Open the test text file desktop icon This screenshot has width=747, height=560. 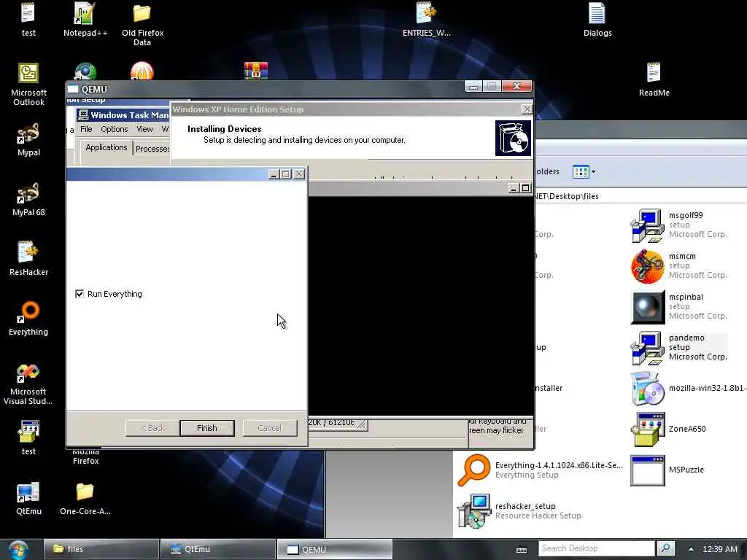pyautogui.click(x=28, y=19)
